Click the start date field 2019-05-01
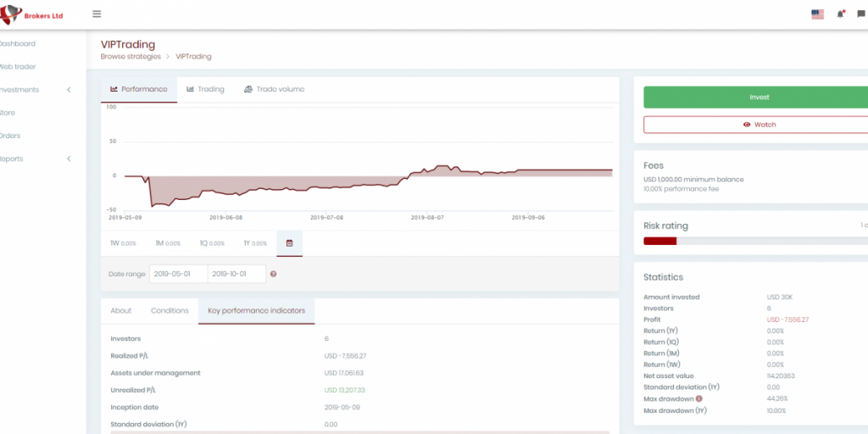This screenshot has width=868, height=434. point(178,274)
